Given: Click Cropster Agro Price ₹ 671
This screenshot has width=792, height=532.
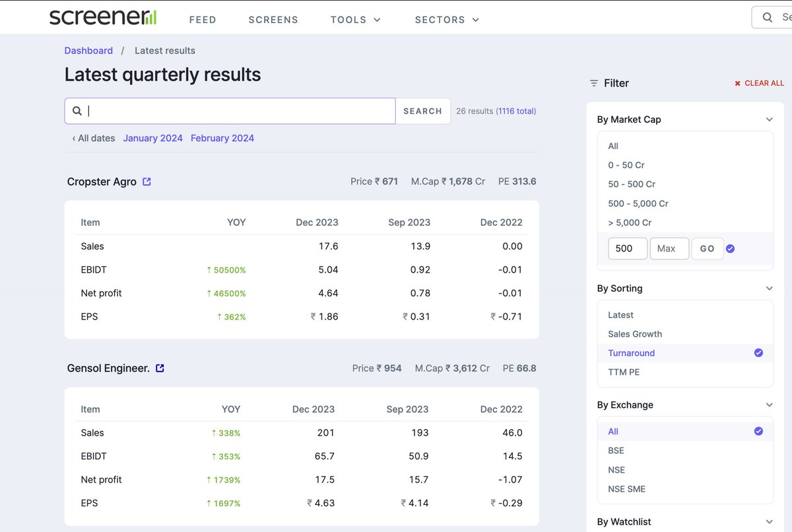Looking at the screenshot, I should pos(374,182).
